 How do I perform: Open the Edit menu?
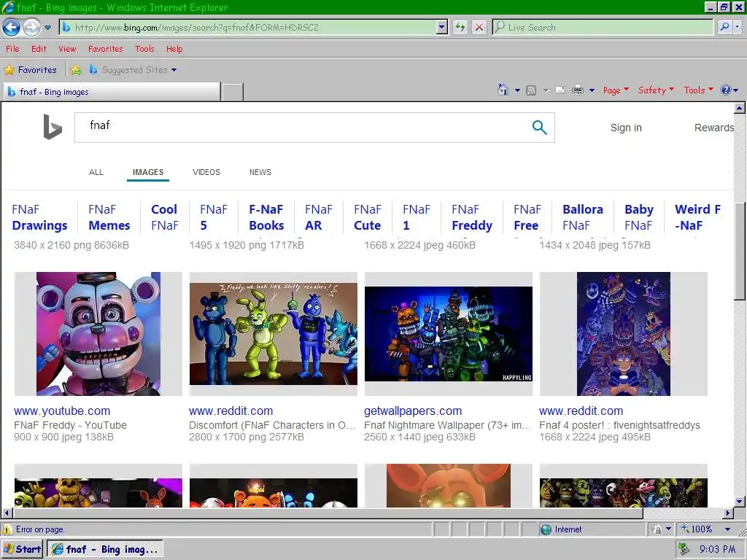39,49
